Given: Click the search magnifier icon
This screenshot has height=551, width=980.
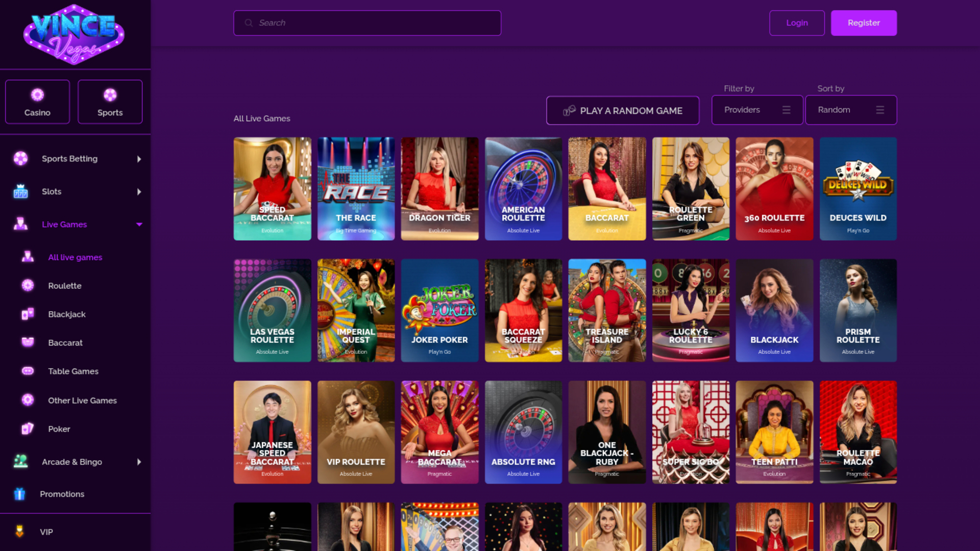Looking at the screenshot, I should pos(249,22).
